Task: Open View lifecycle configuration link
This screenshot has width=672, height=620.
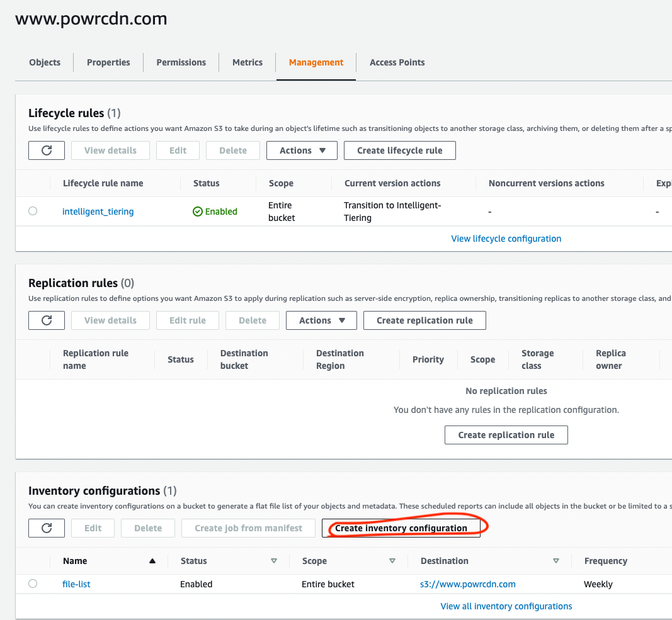Action: [506, 239]
